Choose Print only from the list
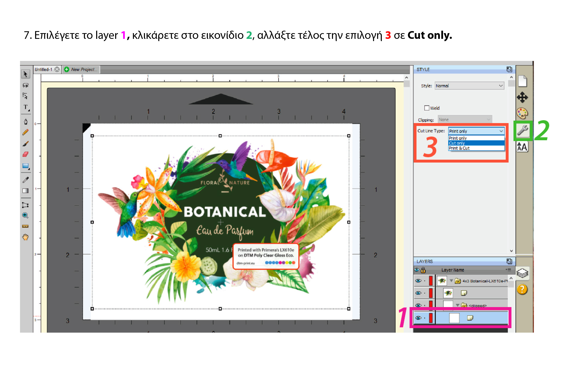This screenshot has height=368, width=588. point(476,138)
